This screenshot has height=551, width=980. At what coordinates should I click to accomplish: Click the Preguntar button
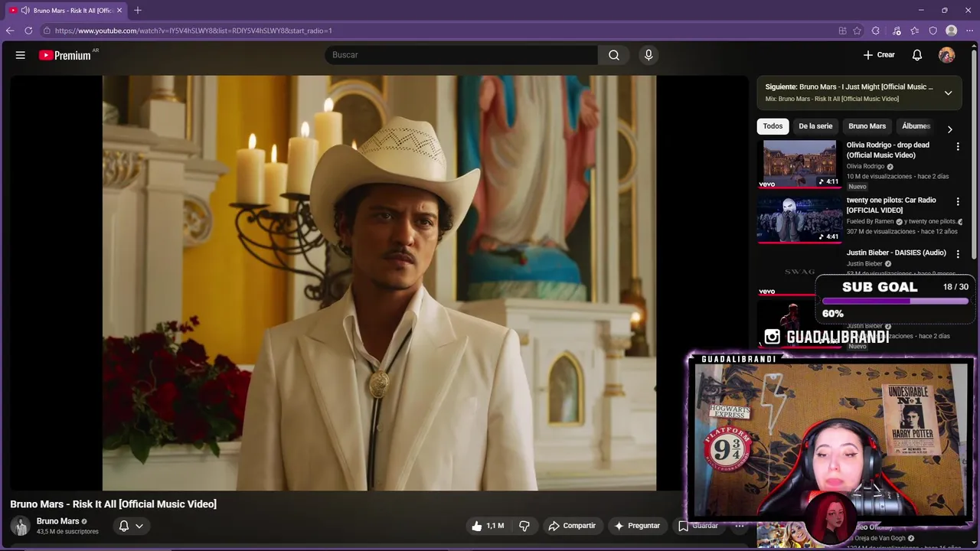click(637, 526)
